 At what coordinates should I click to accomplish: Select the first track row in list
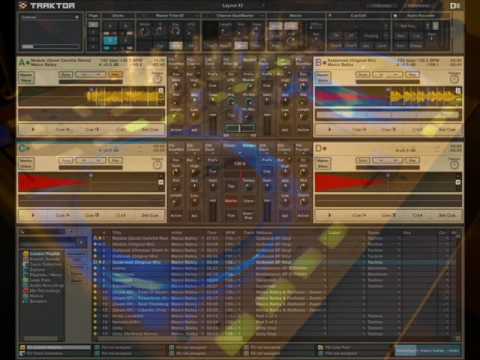tap(275, 238)
